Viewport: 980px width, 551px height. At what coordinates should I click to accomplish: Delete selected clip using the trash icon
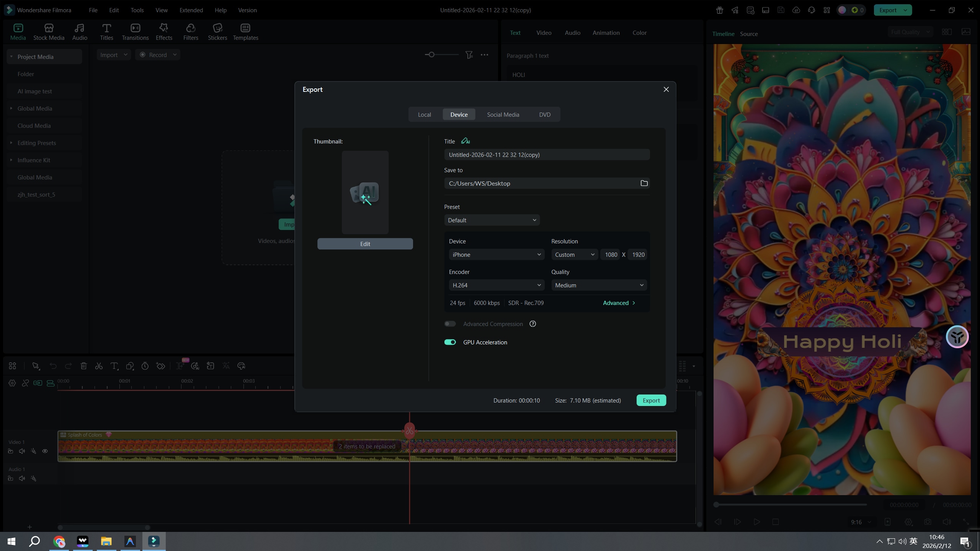[x=83, y=366]
